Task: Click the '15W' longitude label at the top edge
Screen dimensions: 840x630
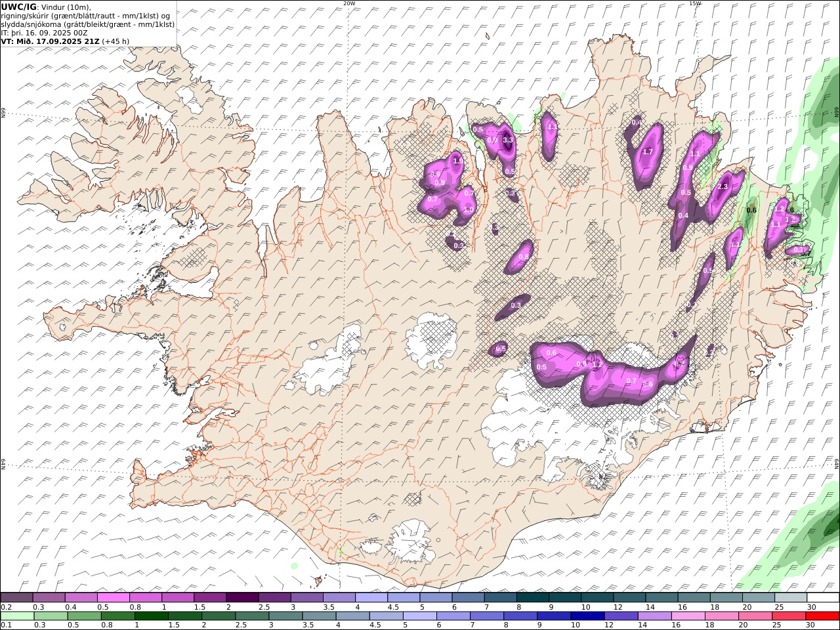Action: (695, 3)
